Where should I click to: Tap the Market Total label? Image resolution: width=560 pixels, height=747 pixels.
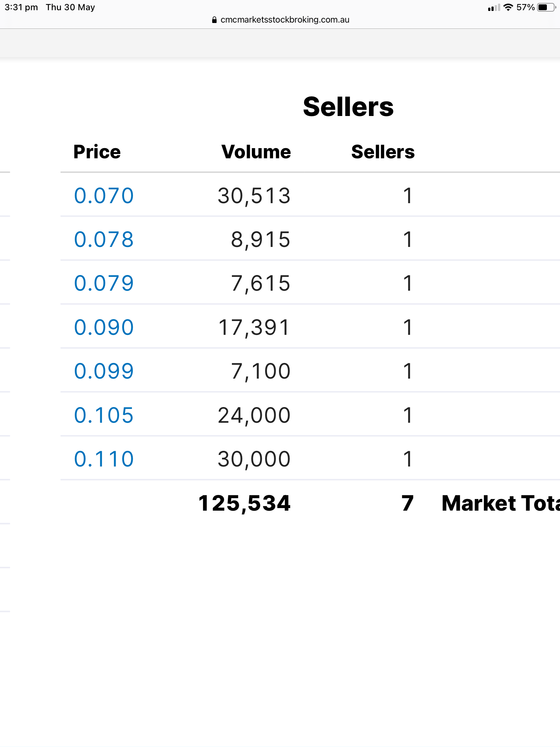501,503
